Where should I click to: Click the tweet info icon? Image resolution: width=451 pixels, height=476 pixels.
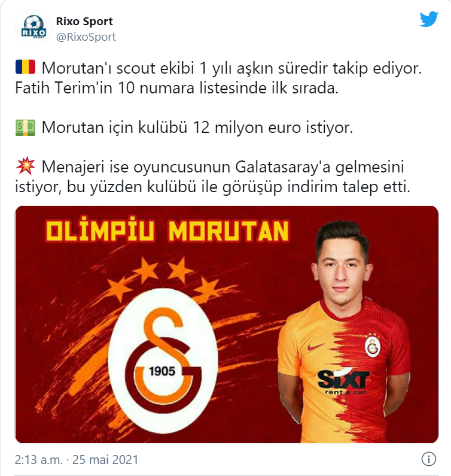pos(428,459)
